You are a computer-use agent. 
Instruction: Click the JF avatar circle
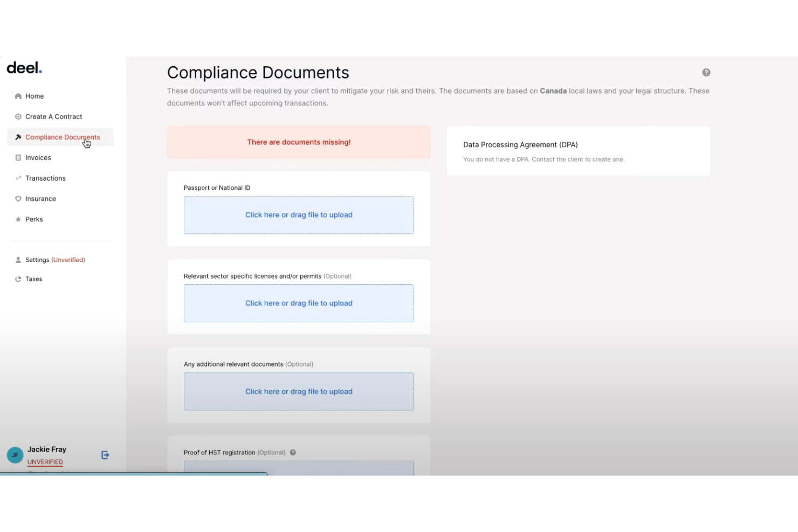15,454
